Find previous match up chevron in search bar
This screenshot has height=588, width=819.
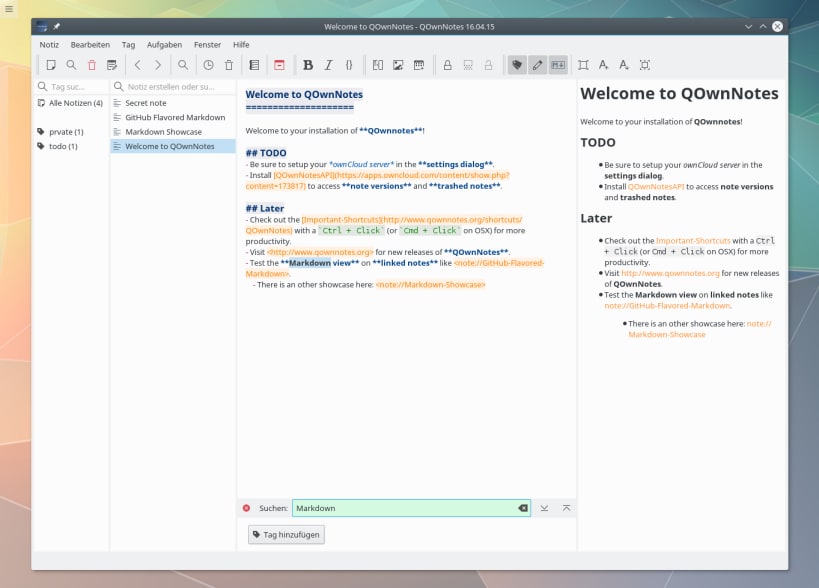pos(567,508)
